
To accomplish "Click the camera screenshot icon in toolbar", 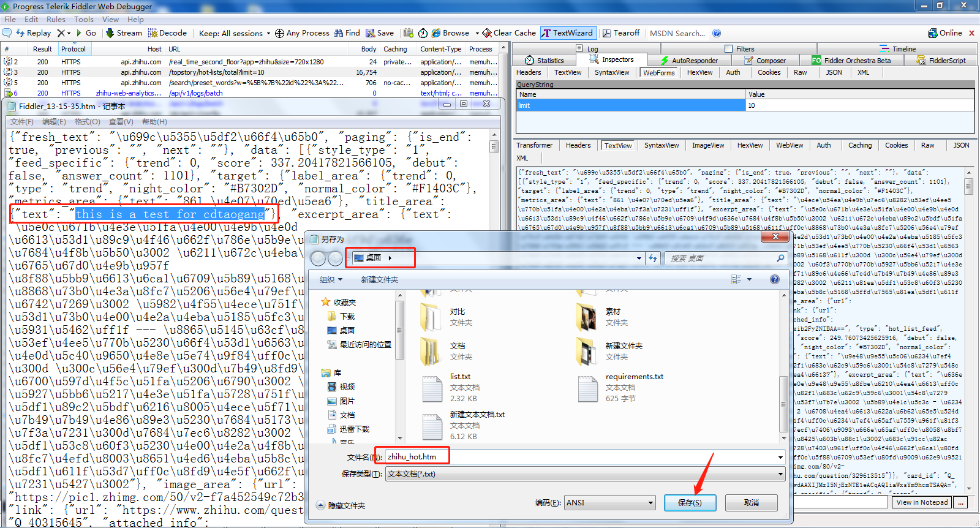I will pyautogui.click(x=408, y=33).
